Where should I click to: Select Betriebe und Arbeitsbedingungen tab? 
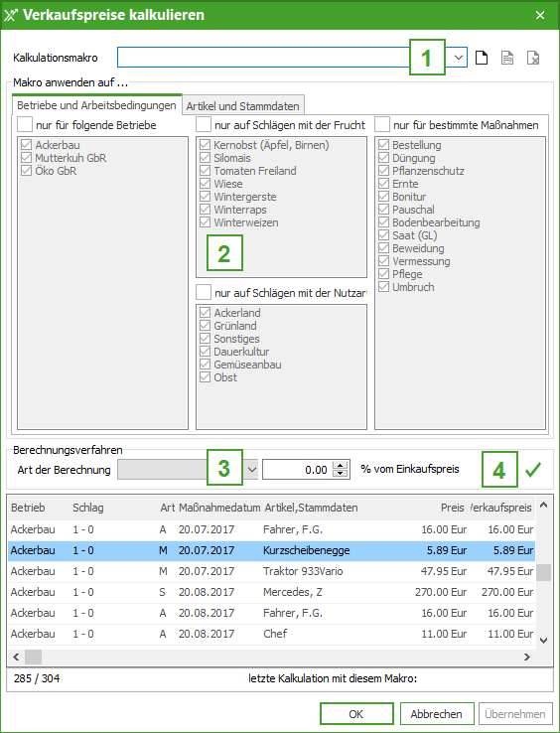(96, 105)
